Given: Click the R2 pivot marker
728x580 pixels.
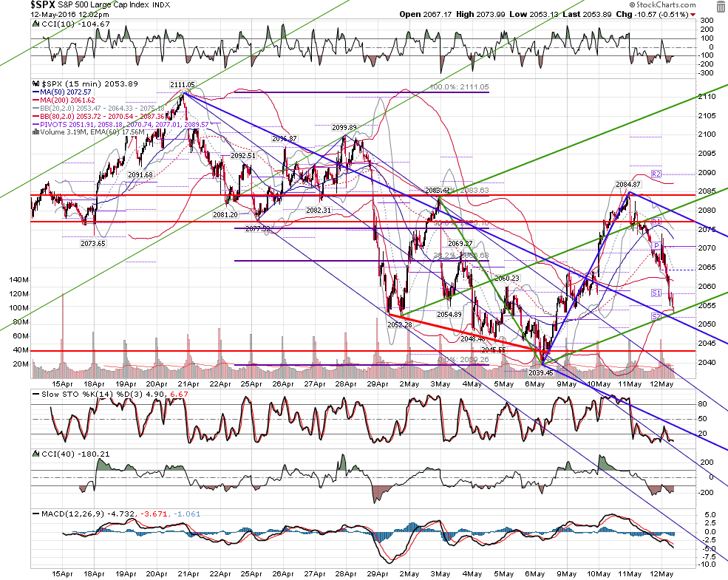Looking at the screenshot, I should pos(656,174).
